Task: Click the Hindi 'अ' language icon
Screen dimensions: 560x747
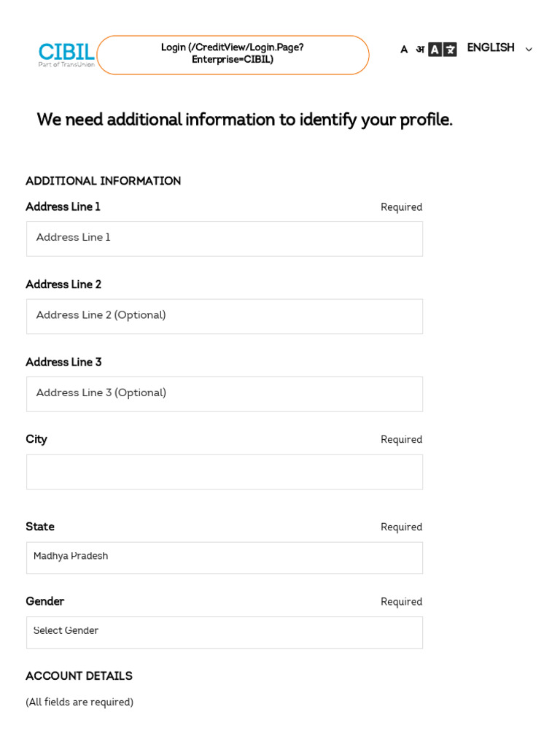Action: click(420, 50)
